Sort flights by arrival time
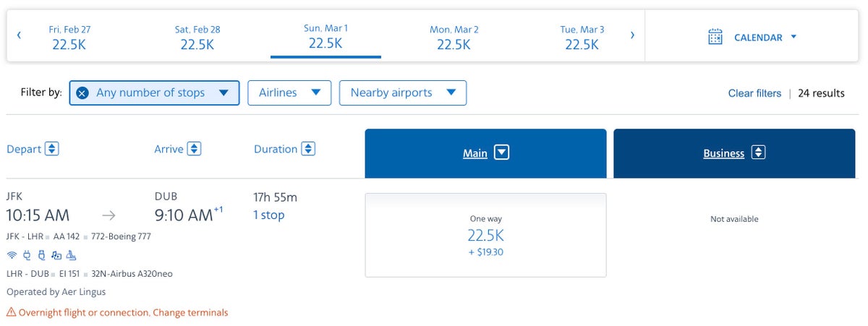Image resolution: width=868 pixels, height=326 pixels. pos(194,149)
